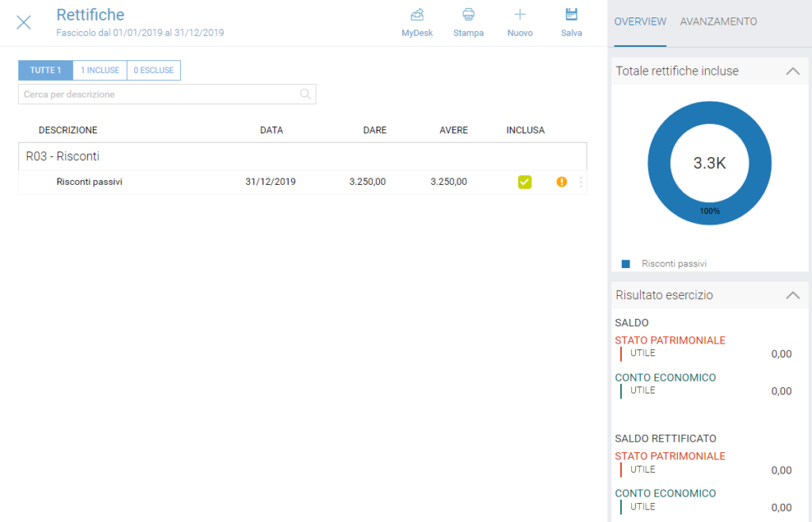Click the SALDO RETTIFICATO heading

(x=665, y=439)
